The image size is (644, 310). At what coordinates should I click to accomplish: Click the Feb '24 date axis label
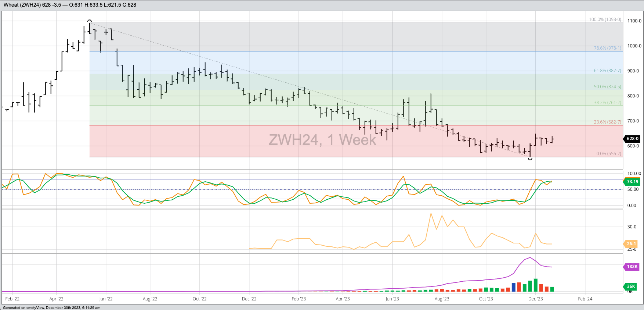585,299
